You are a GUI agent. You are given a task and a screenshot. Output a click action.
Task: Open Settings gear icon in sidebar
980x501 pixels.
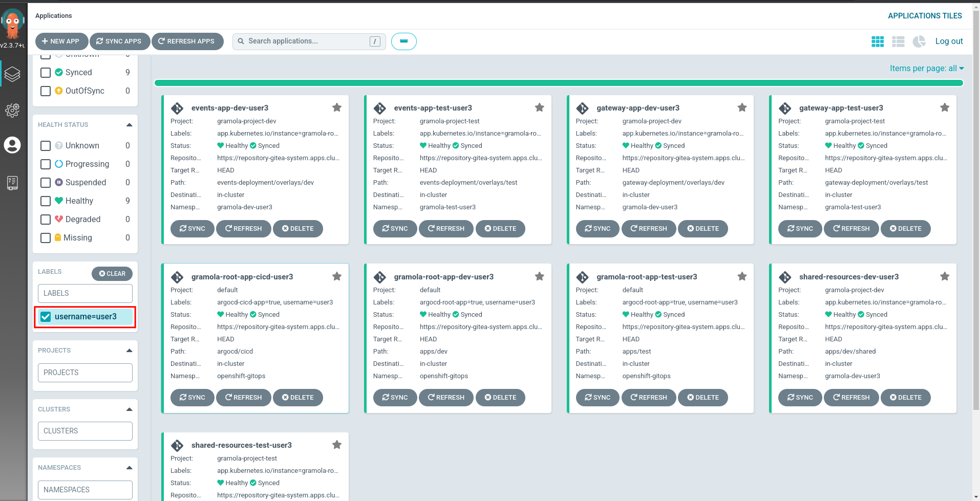(x=12, y=110)
